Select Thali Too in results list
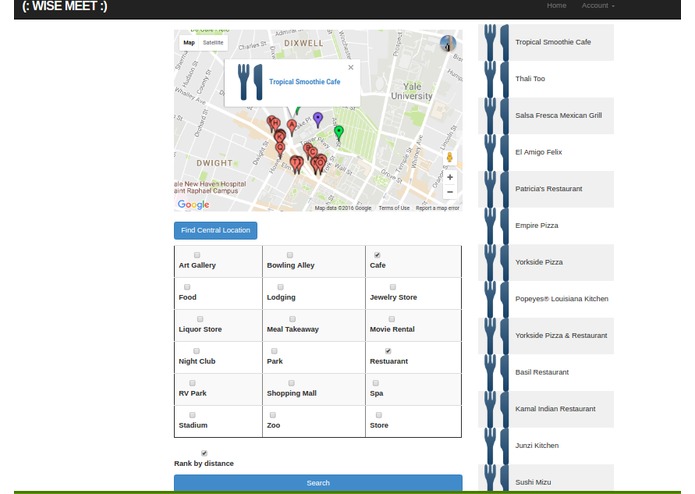Image resolution: width=695 pixels, height=494 pixels. [546, 79]
